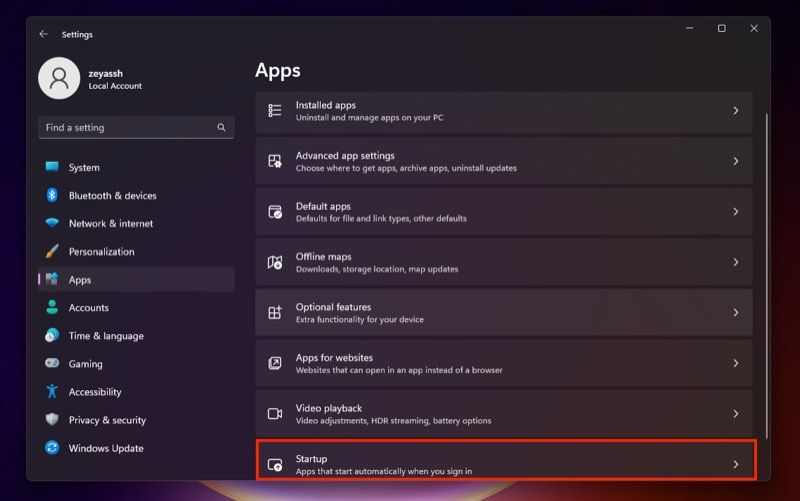Viewport: 800px width, 501px height.
Task: Click the Gaming controller icon
Action: (x=52, y=364)
